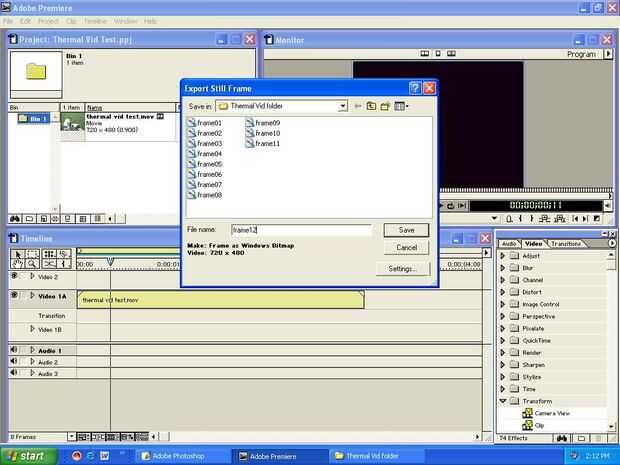Viewport: 620px width, 465px height.
Task: Click the Lift button in Monitor controls
Action: tap(544, 218)
